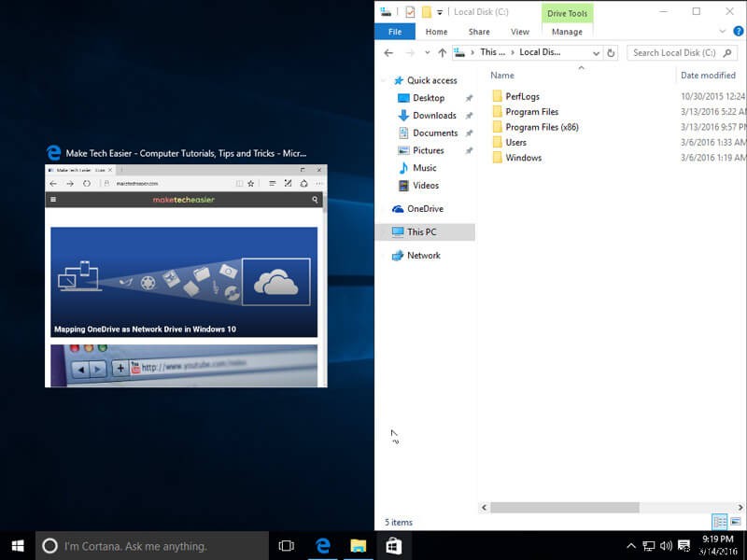Create a new folder via Quick Access Toolbar icon
747x560 pixels.
[x=426, y=12]
